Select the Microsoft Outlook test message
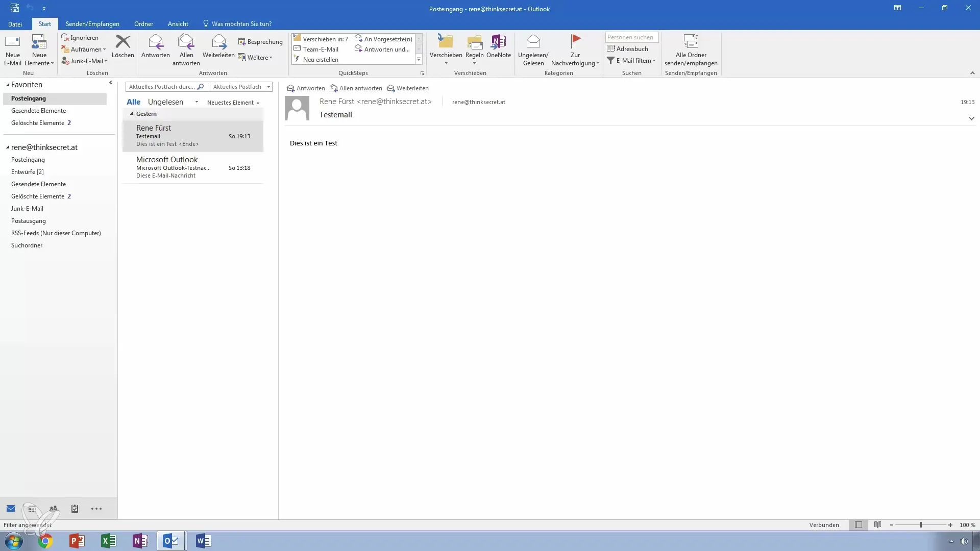Viewport: 980px width, 551px height. coord(193,167)
